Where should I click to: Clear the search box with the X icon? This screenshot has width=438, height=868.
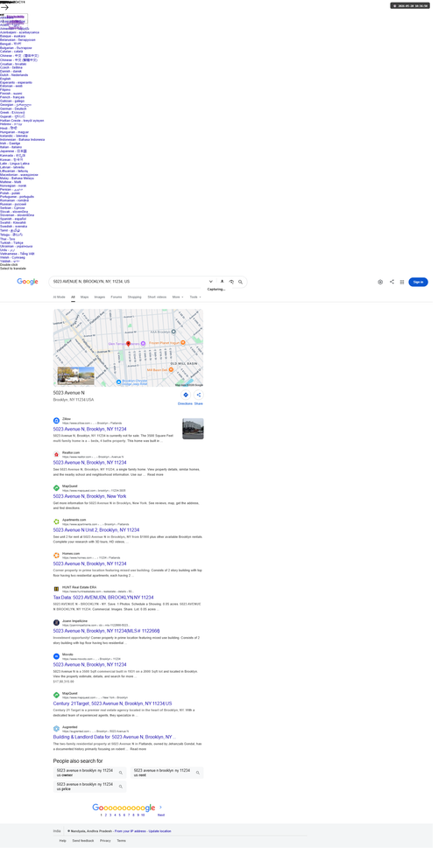click(x=211, y=282)
